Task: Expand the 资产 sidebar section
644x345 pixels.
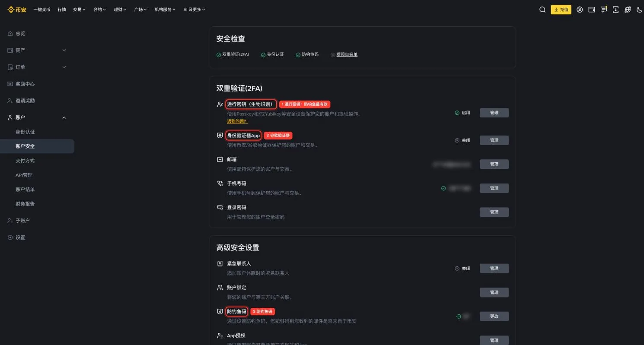Action: pos(37,51)
